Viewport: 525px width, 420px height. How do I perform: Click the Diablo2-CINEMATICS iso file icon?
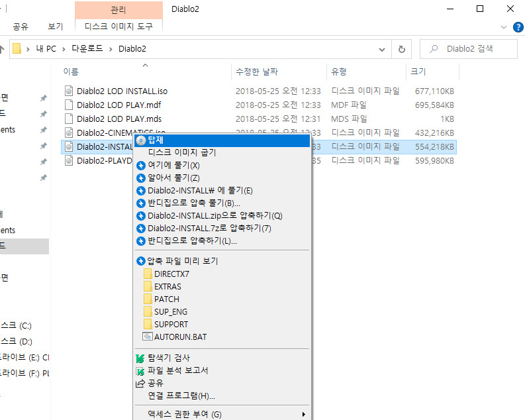coord(69,133)
